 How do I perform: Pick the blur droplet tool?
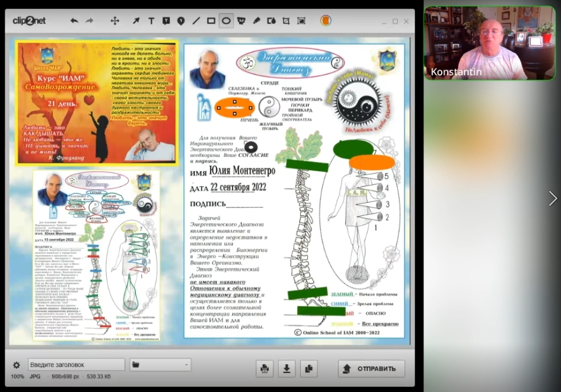[272, 21]
